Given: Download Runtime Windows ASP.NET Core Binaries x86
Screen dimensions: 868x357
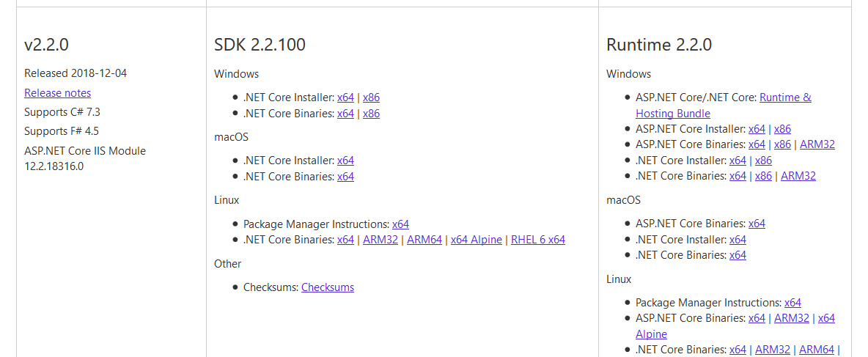Looking at the screenshot, I should (x=783, y=144).
